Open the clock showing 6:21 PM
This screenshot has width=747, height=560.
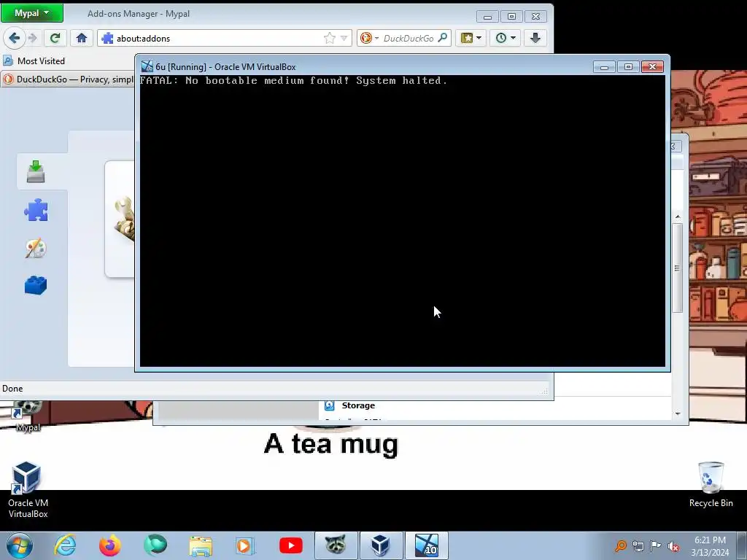click(710, 546)
